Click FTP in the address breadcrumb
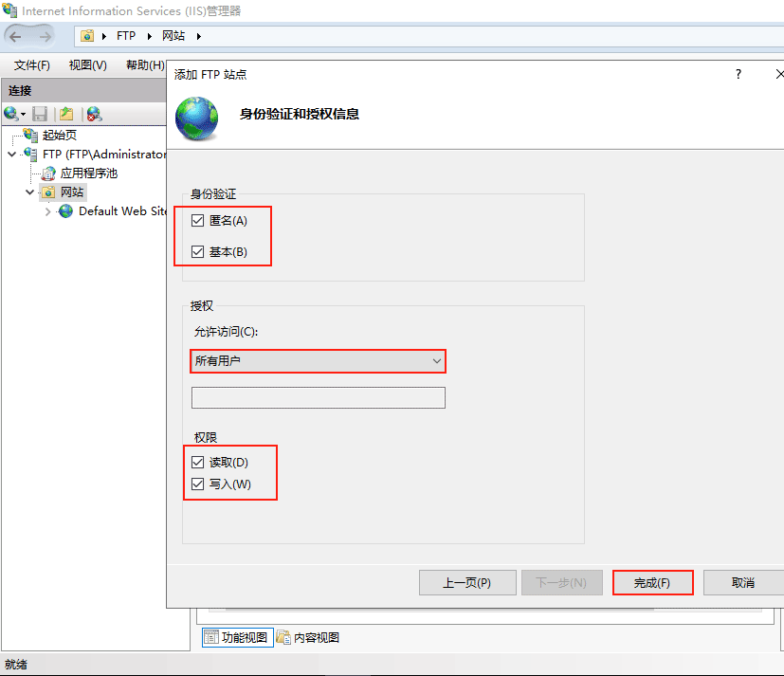Viewport: 784px width, 676px height. [x=126, y=36]
